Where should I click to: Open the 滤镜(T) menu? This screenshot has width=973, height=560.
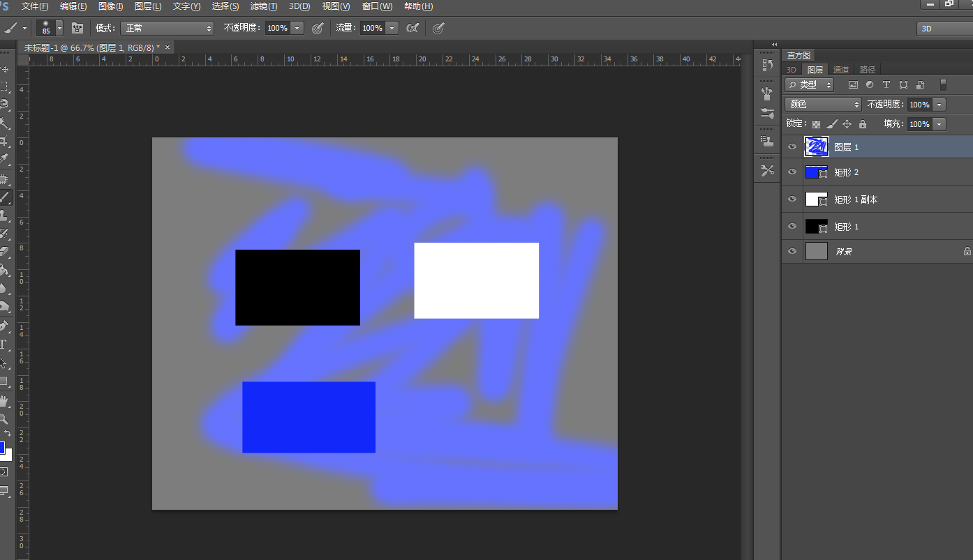(x=263, y=6)
